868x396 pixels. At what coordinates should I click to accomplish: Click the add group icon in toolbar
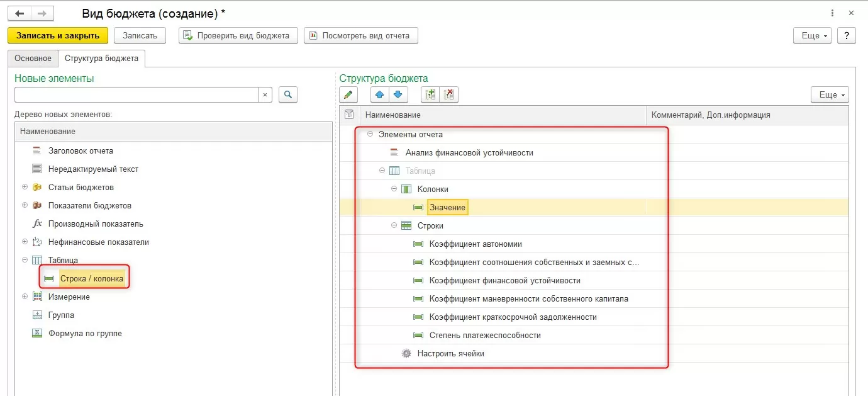coord(430,94)
